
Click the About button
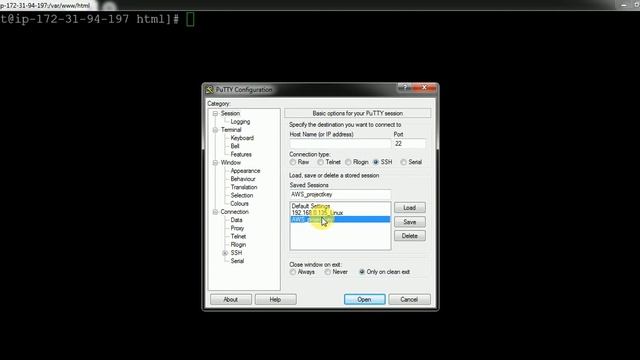pos(231,300)
